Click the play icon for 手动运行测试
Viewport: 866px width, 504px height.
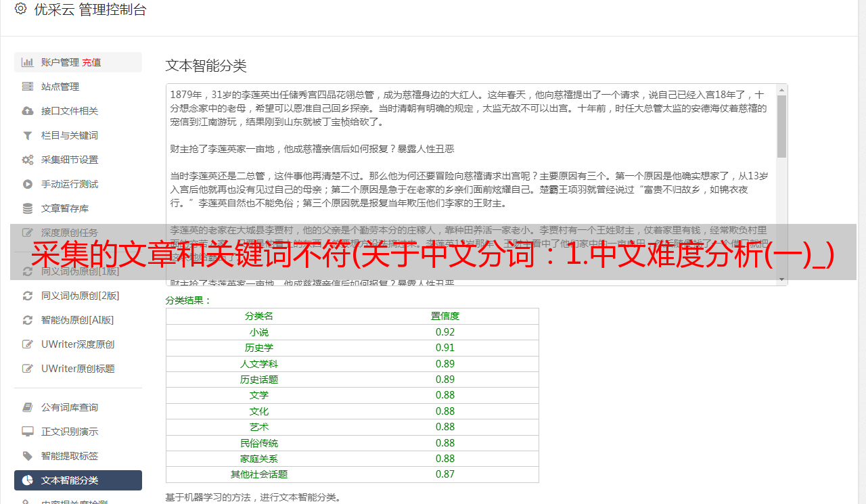[28, 184]
